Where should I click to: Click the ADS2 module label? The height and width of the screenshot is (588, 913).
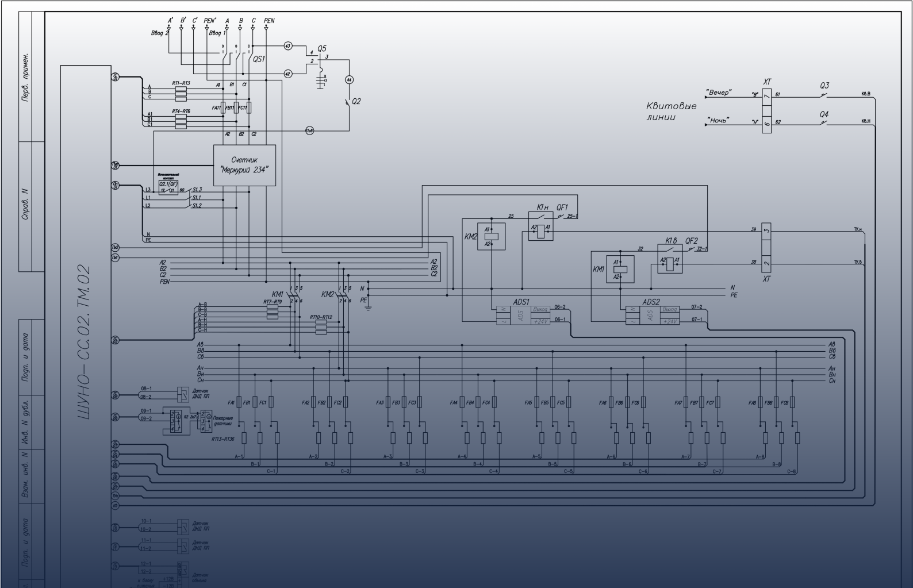point(651,302)
